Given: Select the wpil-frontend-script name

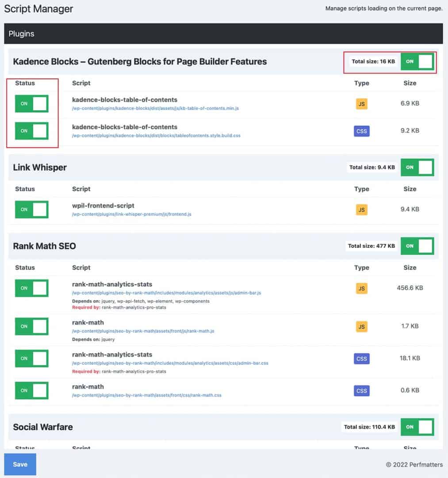Looking at the screenshot, I should pos(103,206).
